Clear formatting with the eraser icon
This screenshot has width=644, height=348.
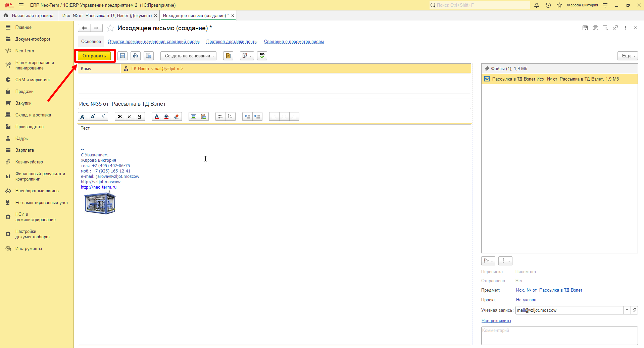(177, 116)
